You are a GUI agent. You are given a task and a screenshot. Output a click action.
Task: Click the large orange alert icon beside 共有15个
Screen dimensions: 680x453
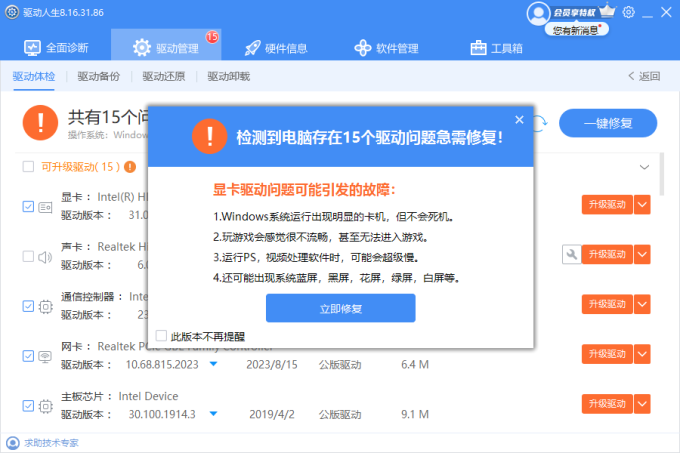pos(40,123)
